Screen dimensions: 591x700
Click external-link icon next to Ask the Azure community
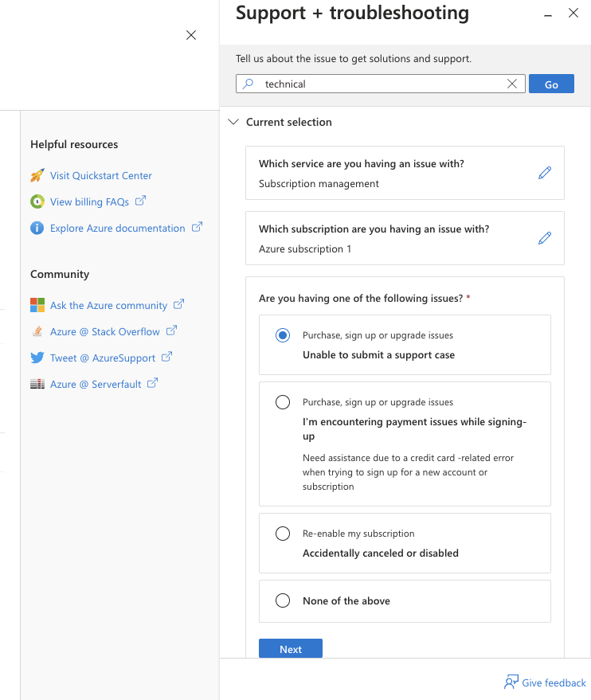tap(178, 304)
